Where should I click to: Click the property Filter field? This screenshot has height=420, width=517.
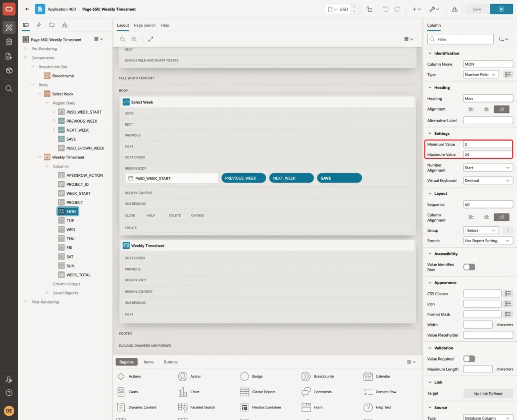tap(460, 39)
